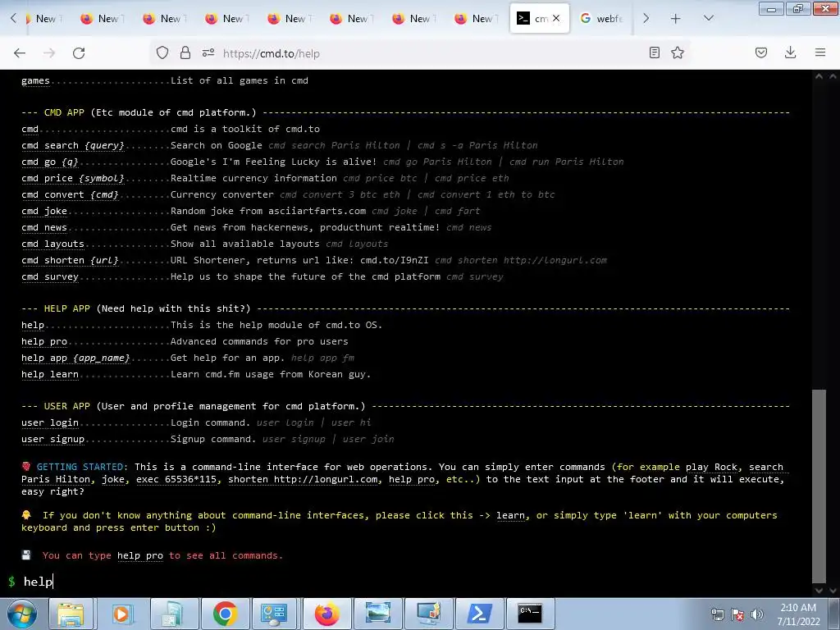Click 'help app {app_name}' command
The image size is (840, 630).
pyautogui.click(x=75, y=358)
